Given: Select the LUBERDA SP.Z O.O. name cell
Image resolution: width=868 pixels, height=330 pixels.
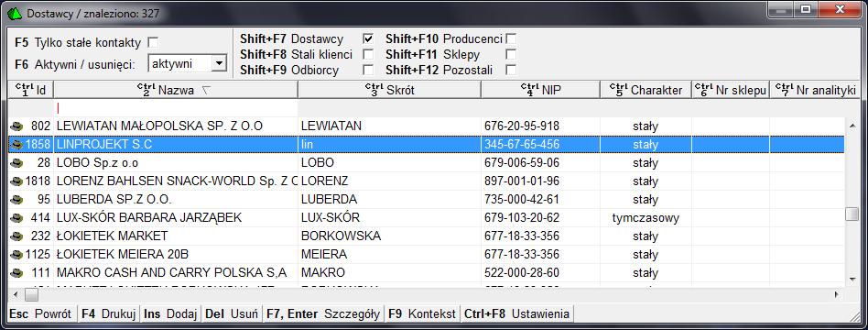Looking at the screenshot, I should coord(176,200).
